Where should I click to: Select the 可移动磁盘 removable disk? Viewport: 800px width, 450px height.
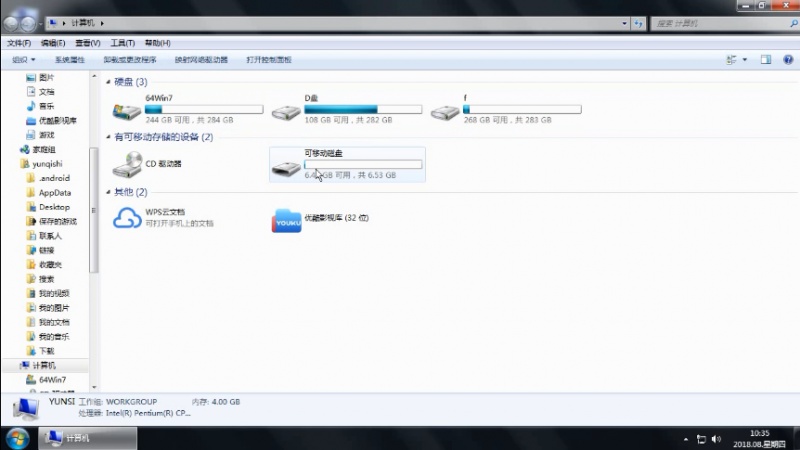pyautogui.click(x=347, y=164)
